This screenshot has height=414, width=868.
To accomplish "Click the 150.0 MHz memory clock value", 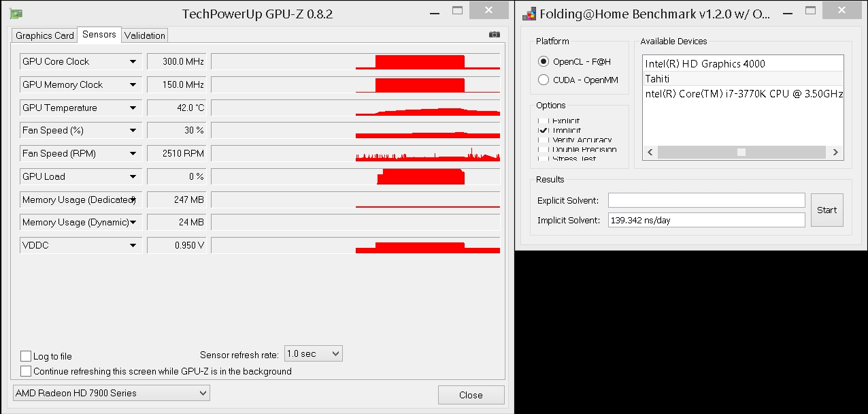I will (176, 84).
